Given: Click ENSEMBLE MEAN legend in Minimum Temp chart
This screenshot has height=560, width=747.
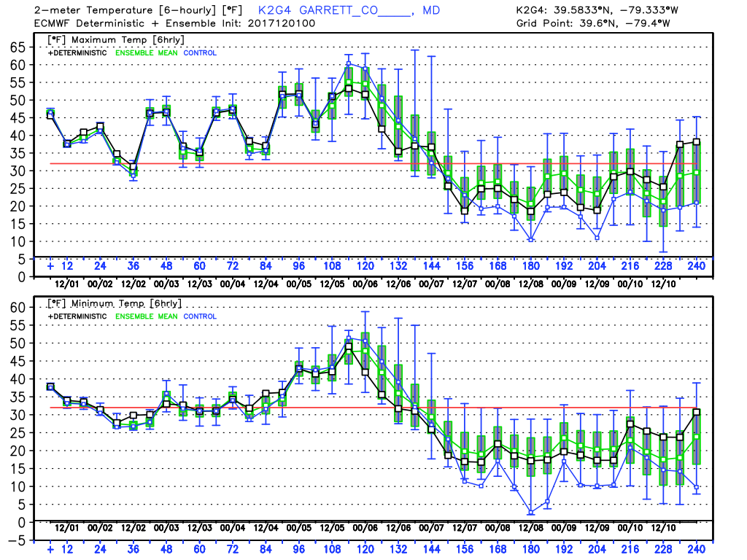Looking at the screenshot, I should coord(145,316).
